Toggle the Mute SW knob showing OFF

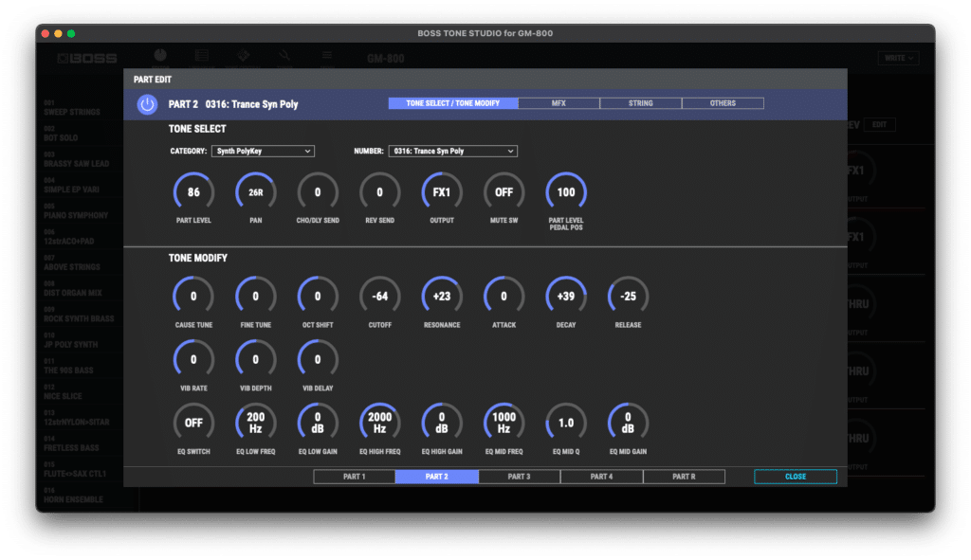[504, 192]
